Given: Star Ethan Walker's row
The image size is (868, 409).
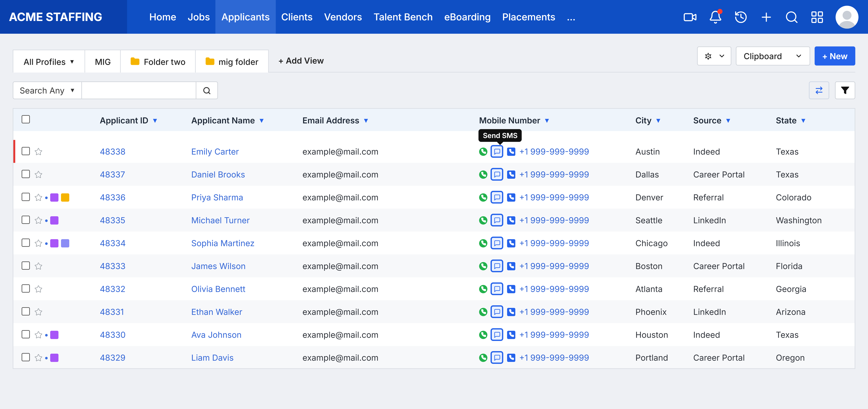Looking at the screenshot, I should tap(38, 312).
